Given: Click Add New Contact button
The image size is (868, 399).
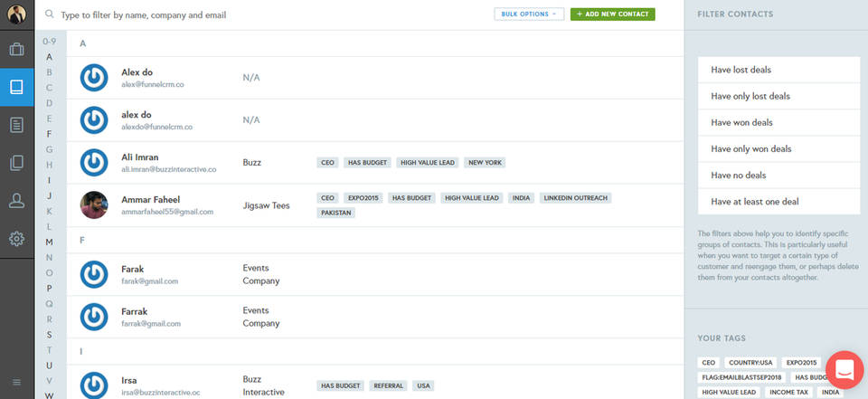Looking at the screenshot, I should tap(612, 14).
